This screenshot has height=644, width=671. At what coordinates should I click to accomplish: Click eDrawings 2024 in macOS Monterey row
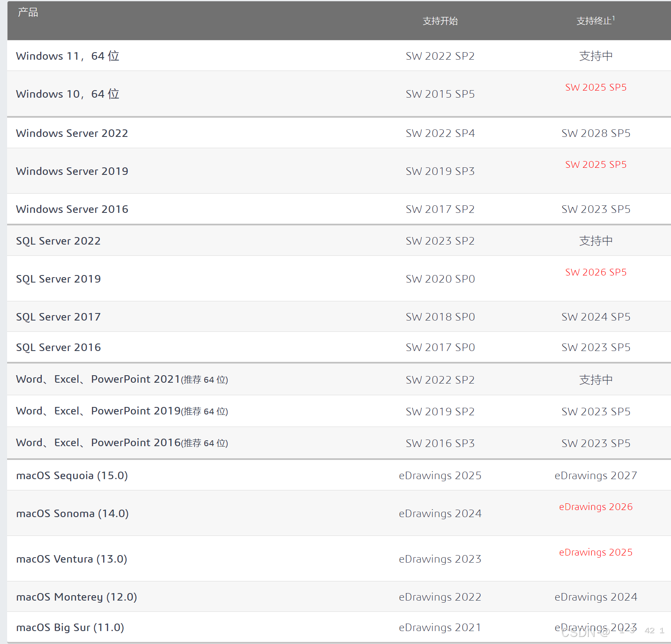coord(596,597)
